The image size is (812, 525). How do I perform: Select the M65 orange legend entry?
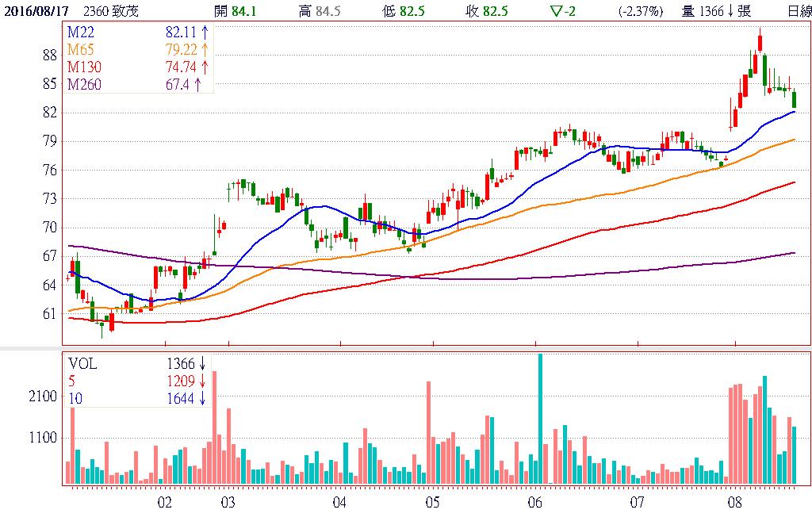coord(80,49)
